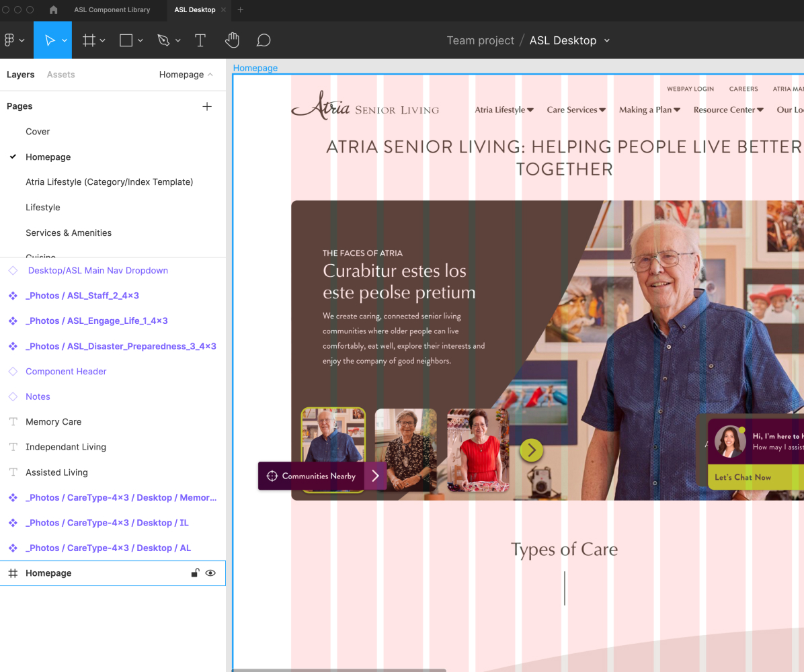
Task: Click the Communities Nearby location target icon
Action: 272,476
